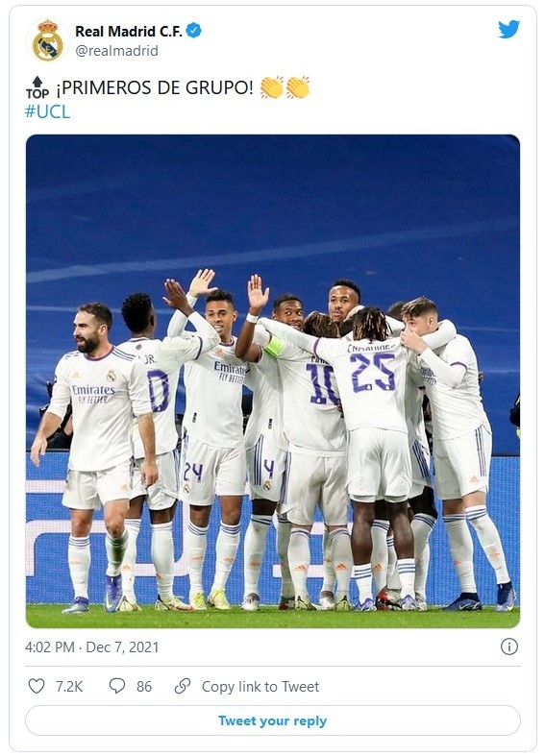Click the @realmadrid handle
Screen dimensions: 545x756
coord(116,51)
